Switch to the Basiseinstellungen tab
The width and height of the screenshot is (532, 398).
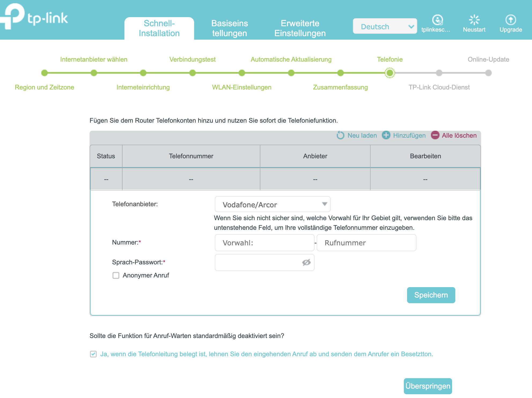(230, 28)
